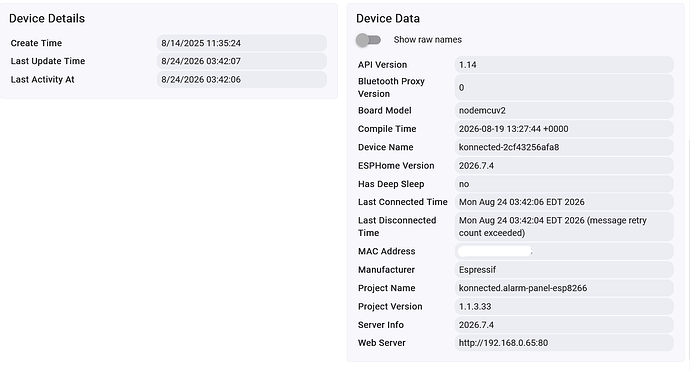Screen dimensions: 690x370
Task: Select the Manufacturer value Espressif
Action: point(564,270)
